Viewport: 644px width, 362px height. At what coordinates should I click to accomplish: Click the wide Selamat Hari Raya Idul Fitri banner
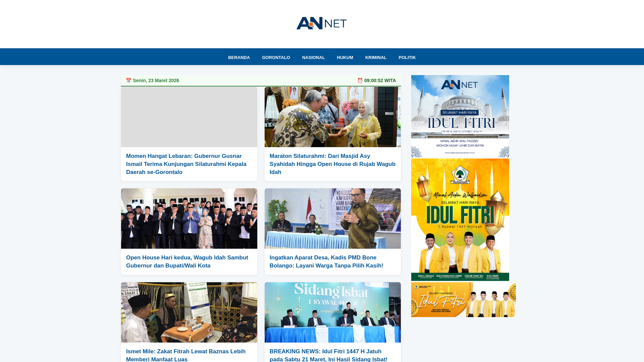pos(463,300)
